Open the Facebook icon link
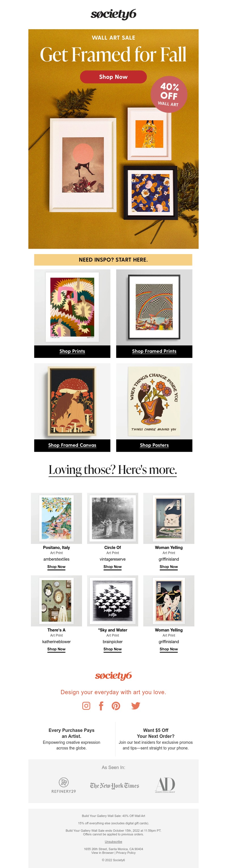Image resolution: width=227 pixels, height=868 pixels. pyautogui.click(x=101, y=706)
